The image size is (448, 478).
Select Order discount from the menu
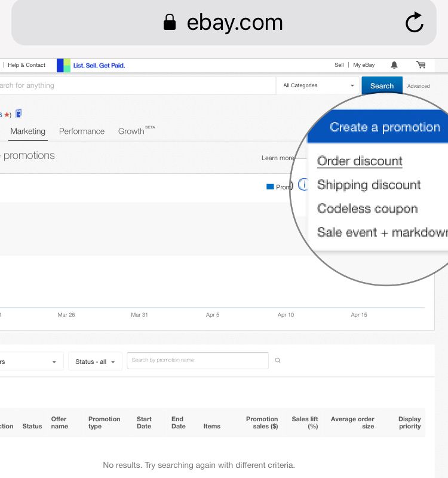(x=360, y=161)
